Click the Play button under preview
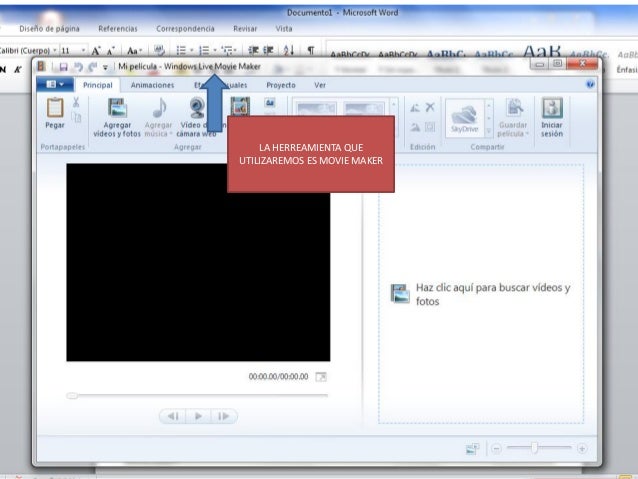Screen dimensions: 638x479 pos(198,416)
